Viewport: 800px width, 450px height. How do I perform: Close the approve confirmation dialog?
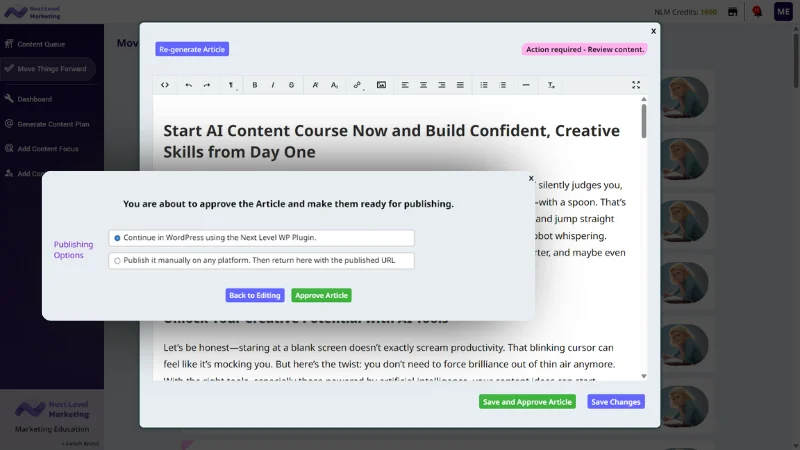(531, 178)
